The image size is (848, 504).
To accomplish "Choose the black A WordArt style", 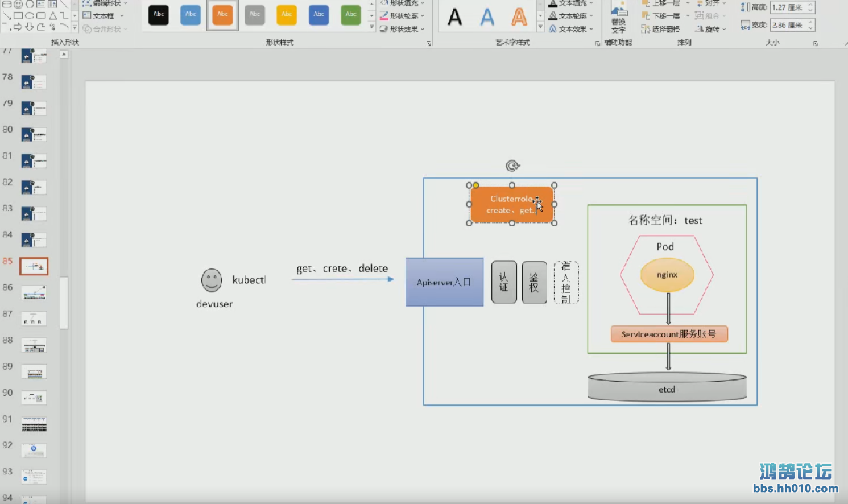I will [x=454, y=17].
